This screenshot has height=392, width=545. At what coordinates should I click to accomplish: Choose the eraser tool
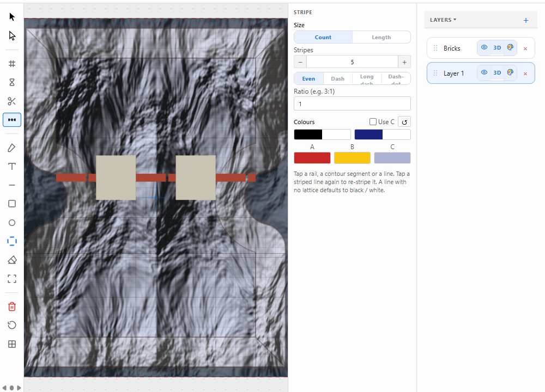click(12, 260)
